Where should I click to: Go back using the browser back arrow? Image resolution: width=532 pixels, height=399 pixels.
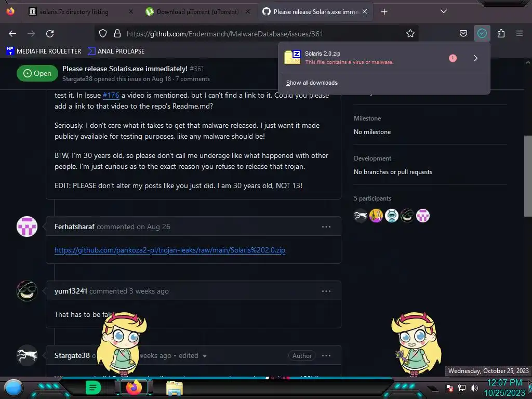click(12, 34)
